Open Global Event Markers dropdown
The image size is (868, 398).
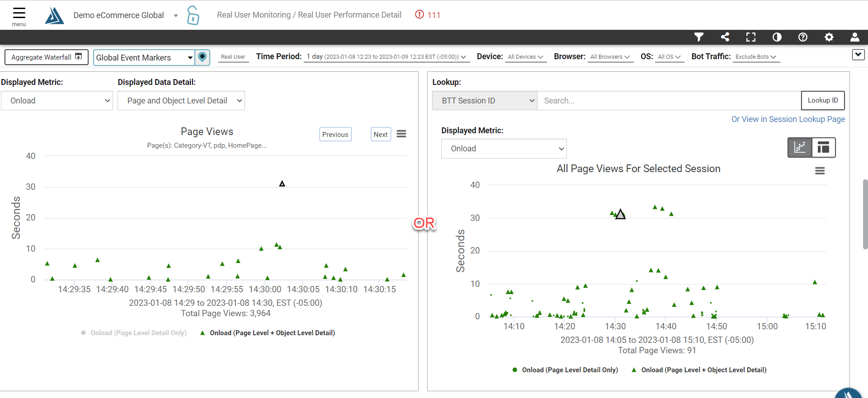click(x=144, y=57)
